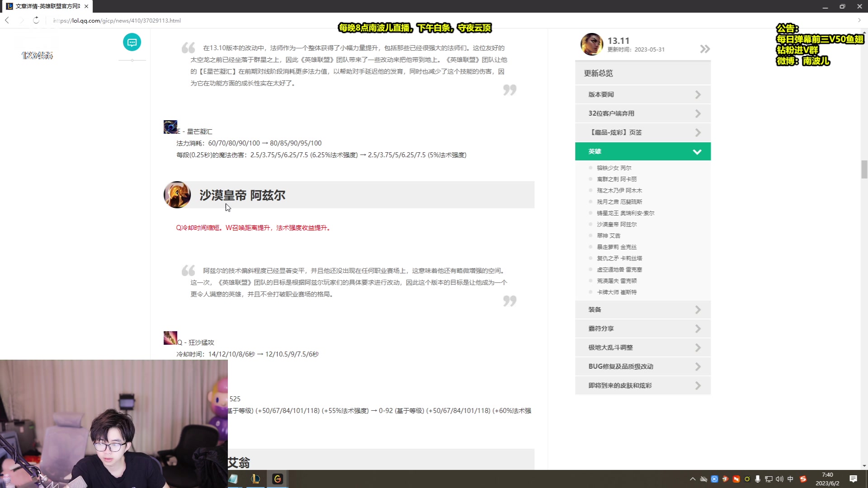Expand the 极地大乱斗调整 section chevron
The height and width of the screenshot is (488, 868).
coord(698,347)
